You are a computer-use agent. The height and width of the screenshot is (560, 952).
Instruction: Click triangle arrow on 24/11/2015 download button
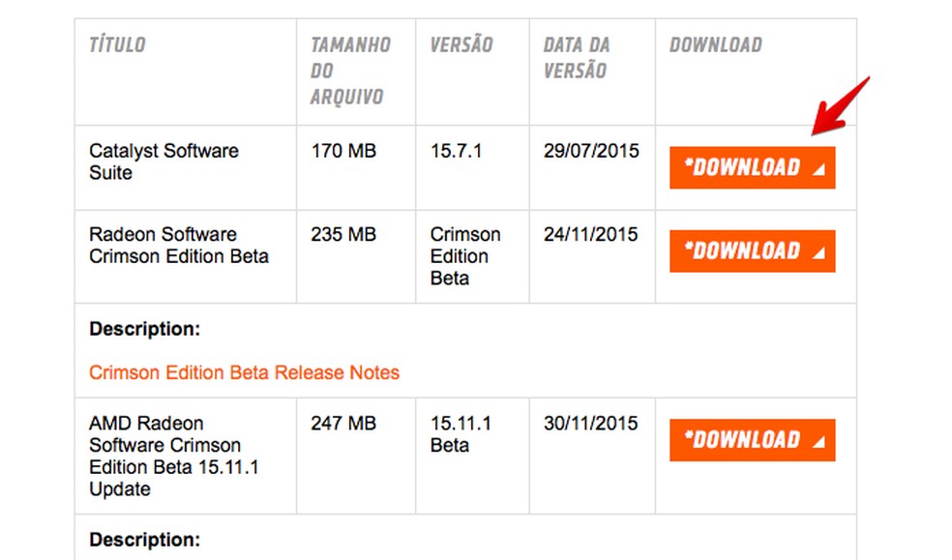click(x=819, y=253)
